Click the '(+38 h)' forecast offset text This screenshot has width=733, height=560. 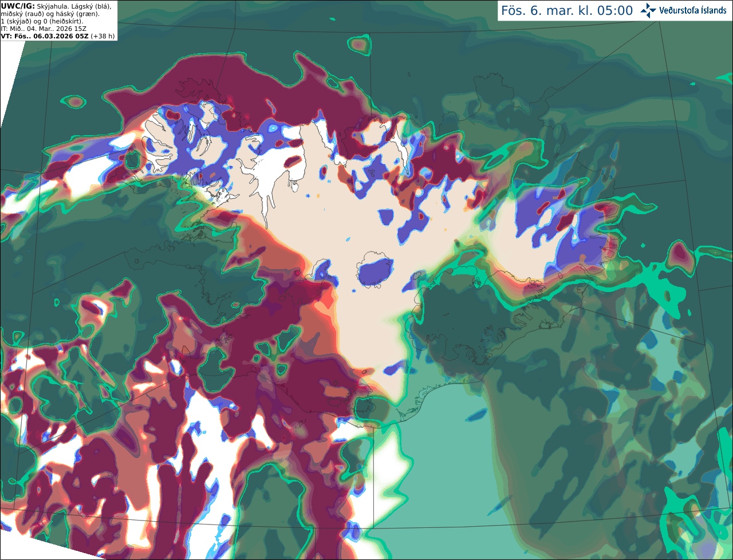103,36
